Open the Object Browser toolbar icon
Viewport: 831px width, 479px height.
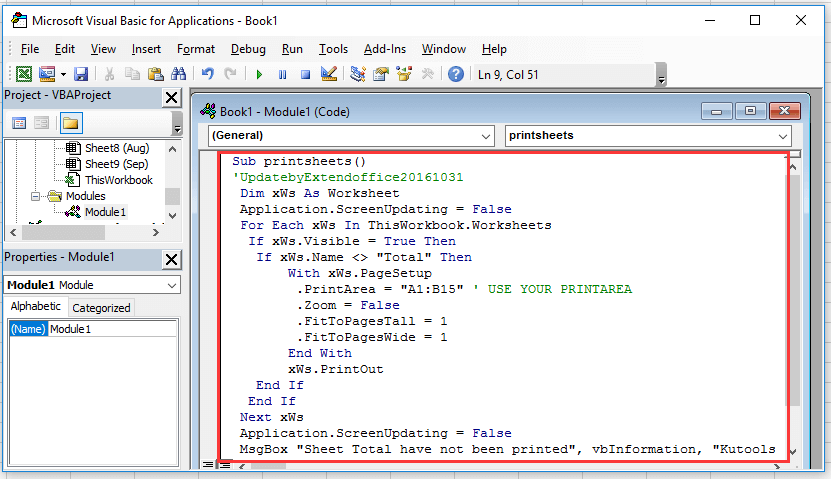point(404,74)
